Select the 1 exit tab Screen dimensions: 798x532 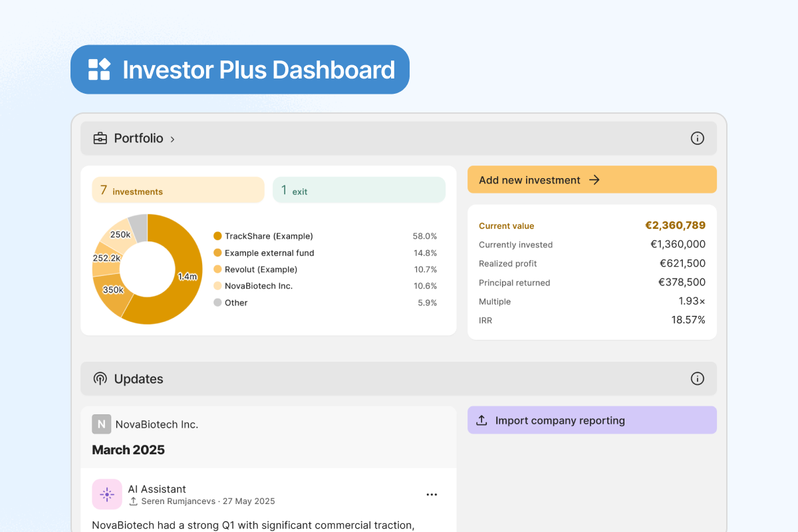(358, 190)
